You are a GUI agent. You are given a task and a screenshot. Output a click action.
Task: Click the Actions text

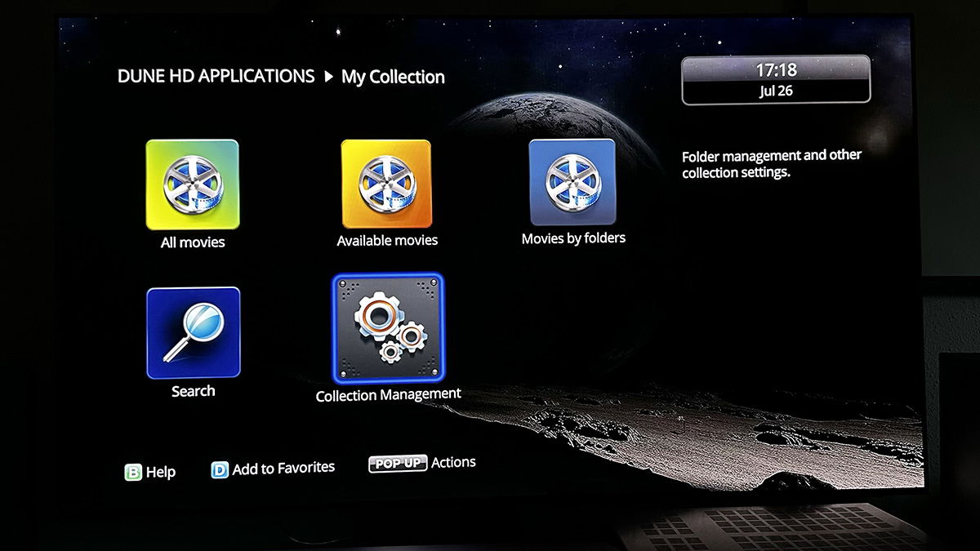point(453,463)
